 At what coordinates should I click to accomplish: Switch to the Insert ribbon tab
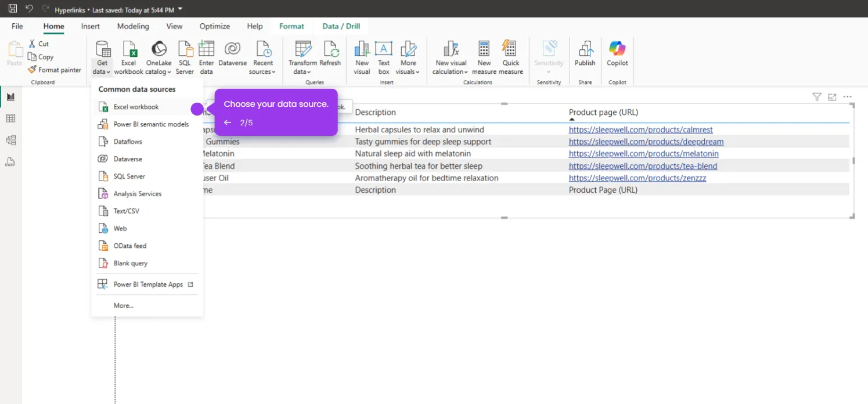point(90,26)
